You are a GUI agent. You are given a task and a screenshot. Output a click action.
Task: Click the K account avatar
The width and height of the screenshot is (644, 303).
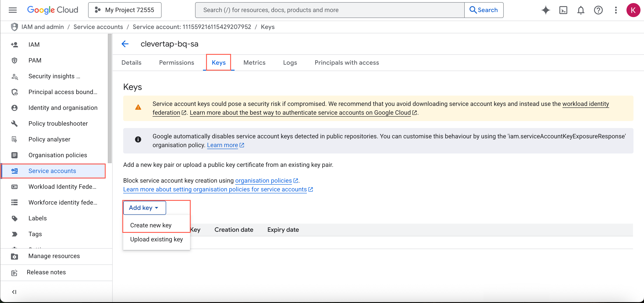coord(633,10)
